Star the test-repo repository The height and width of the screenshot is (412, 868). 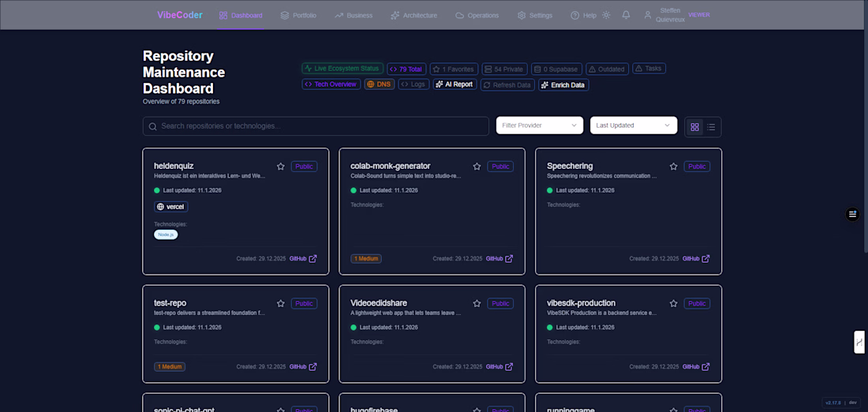pyautogui.click(x=281, y=303)
